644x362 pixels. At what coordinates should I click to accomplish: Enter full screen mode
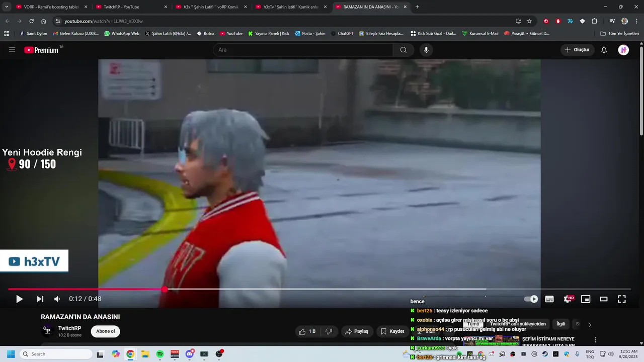pos(622,299)
